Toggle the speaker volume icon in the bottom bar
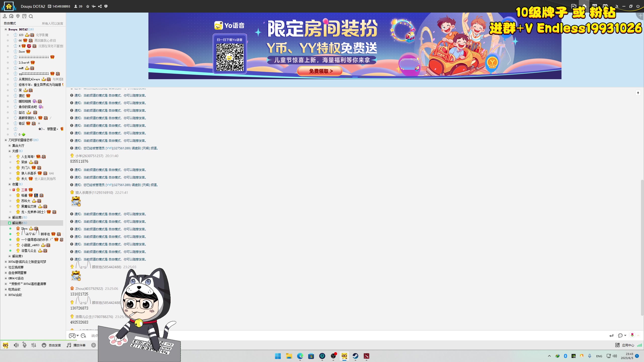 (16, 345)
